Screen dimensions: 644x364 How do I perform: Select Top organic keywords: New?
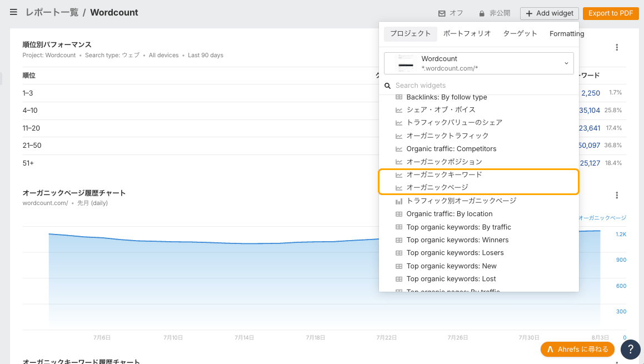[451, 266]
